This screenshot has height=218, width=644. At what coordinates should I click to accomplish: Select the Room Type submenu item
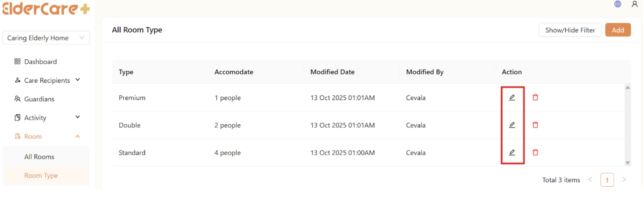pos(41,176)
